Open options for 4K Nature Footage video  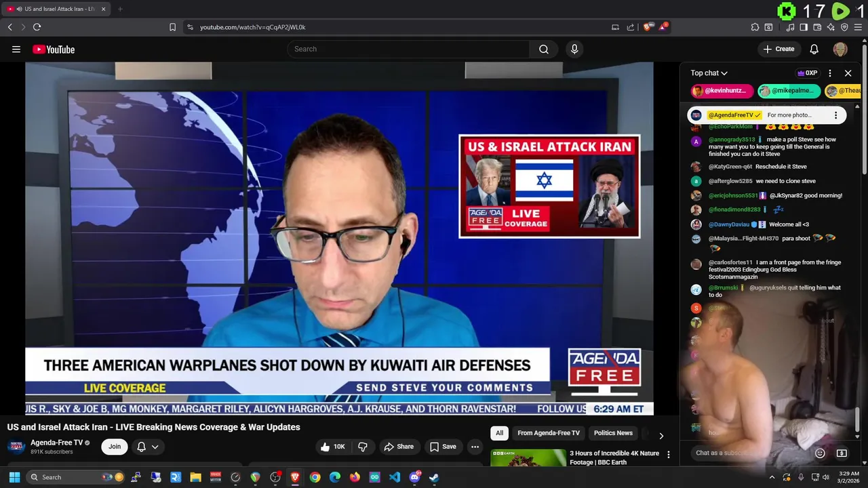point(669,455)
